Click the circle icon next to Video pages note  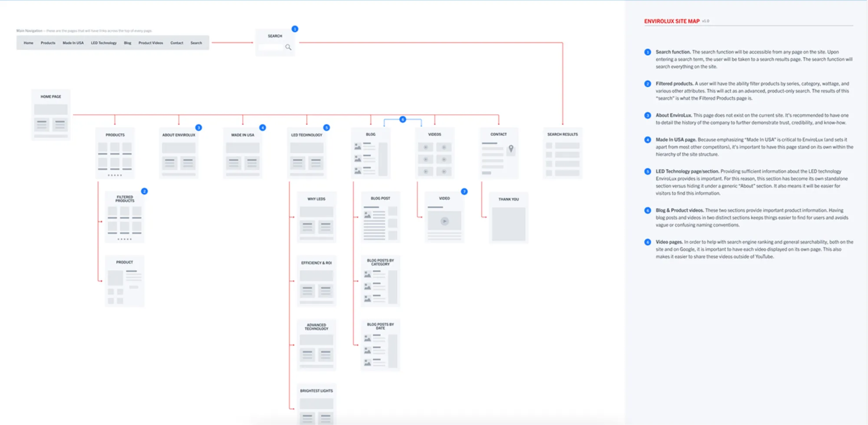click(x=648, y=242)
